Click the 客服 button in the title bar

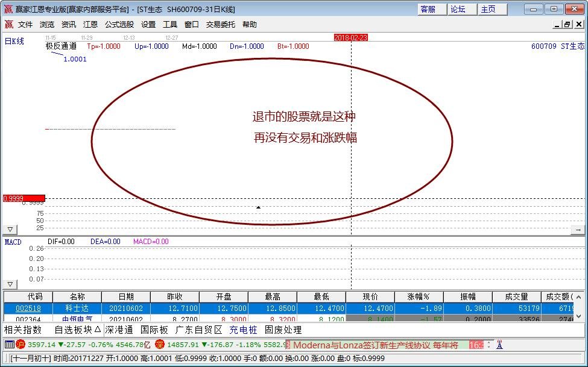point(432,10)
